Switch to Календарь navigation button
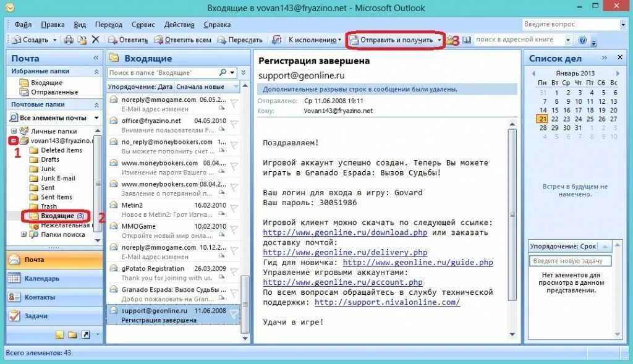 [54, 279]
